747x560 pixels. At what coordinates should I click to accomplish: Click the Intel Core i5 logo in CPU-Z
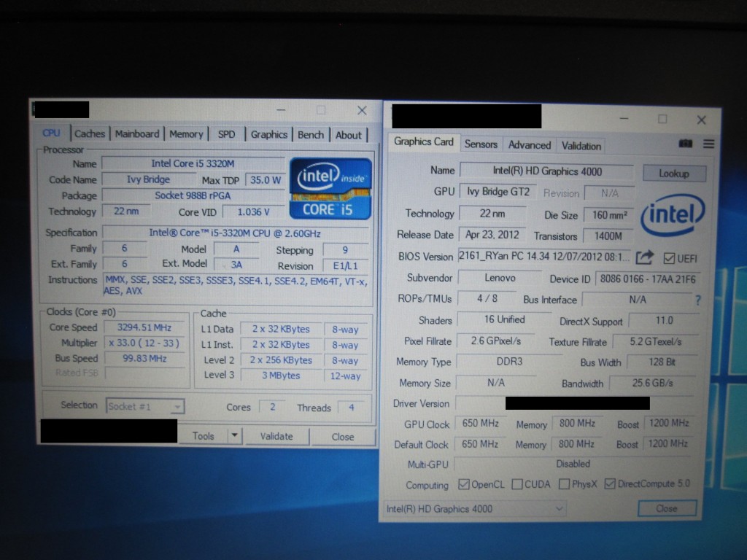tap(330, 189)
